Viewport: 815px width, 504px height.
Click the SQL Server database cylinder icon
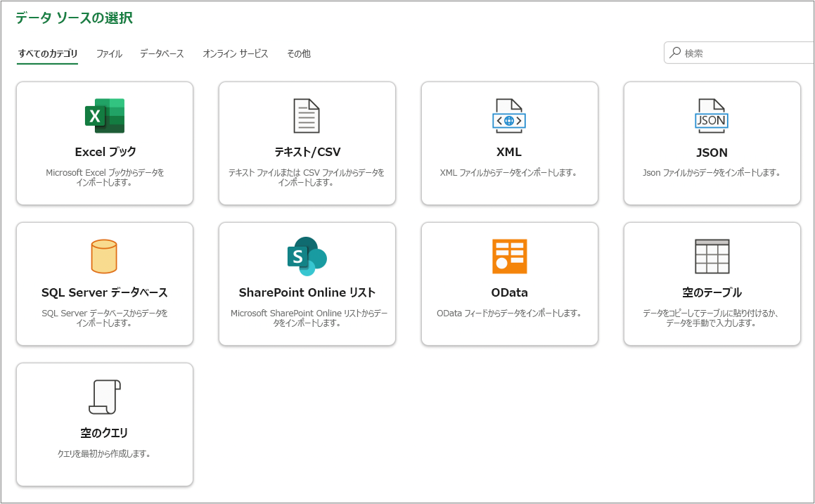click(x=104, y=256)
